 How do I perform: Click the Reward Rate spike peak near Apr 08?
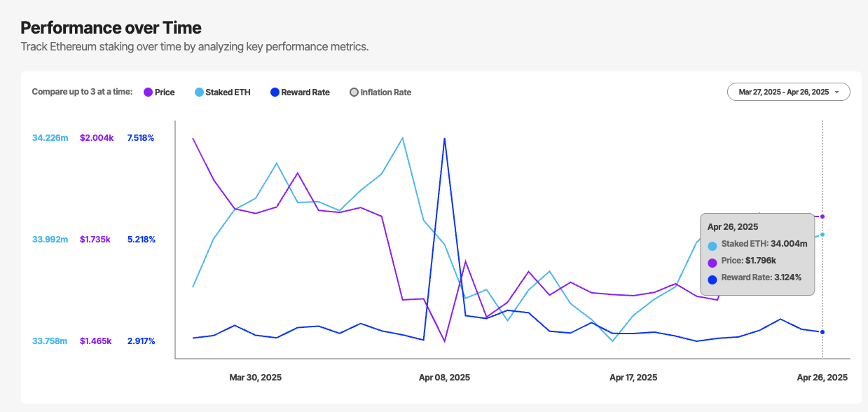(x=444, y=139)
